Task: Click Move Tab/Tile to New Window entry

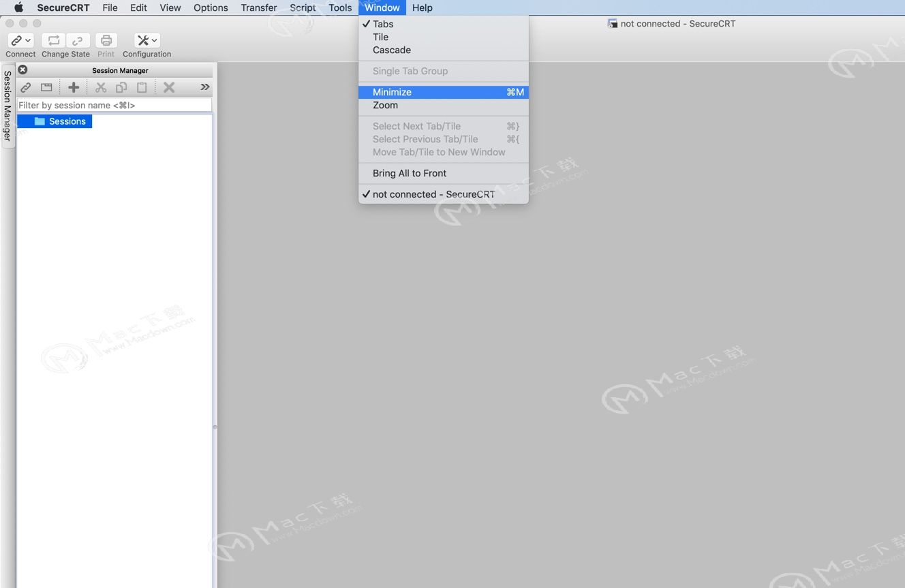Action: coord(444,152)
